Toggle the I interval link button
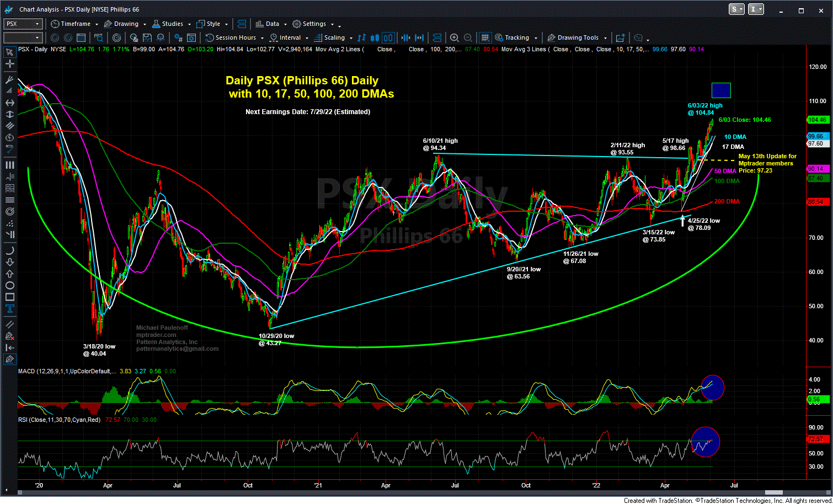Image resolution: width=833 pixels, height=504 pixels. (x=757, y=9)
